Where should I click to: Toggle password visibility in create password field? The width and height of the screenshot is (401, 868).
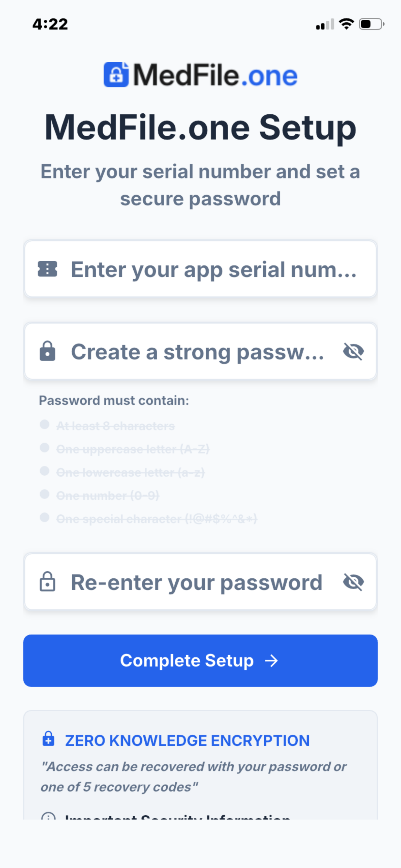point(353,351)
